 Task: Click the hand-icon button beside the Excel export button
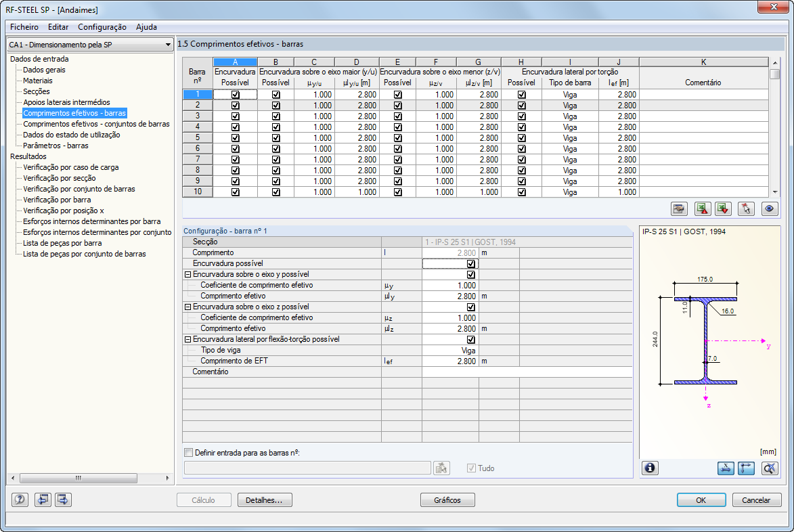[679, 208]
